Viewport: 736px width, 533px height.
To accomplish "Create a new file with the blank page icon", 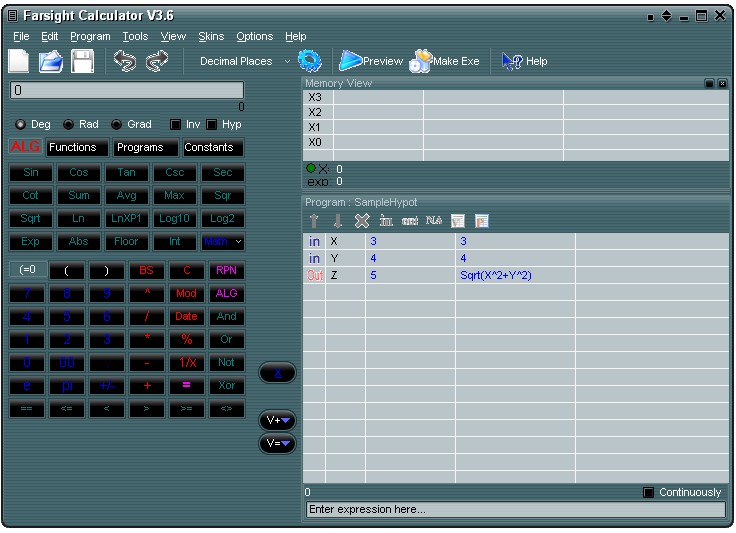I will (19, 61).
